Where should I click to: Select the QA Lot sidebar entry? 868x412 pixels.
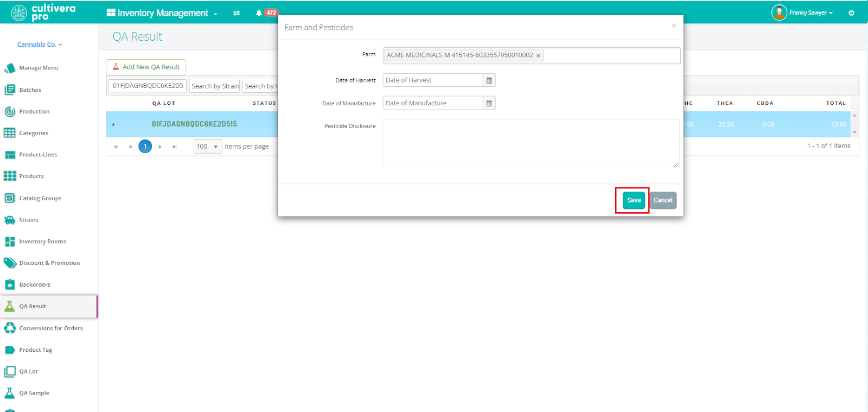click(x=28, y=372)
